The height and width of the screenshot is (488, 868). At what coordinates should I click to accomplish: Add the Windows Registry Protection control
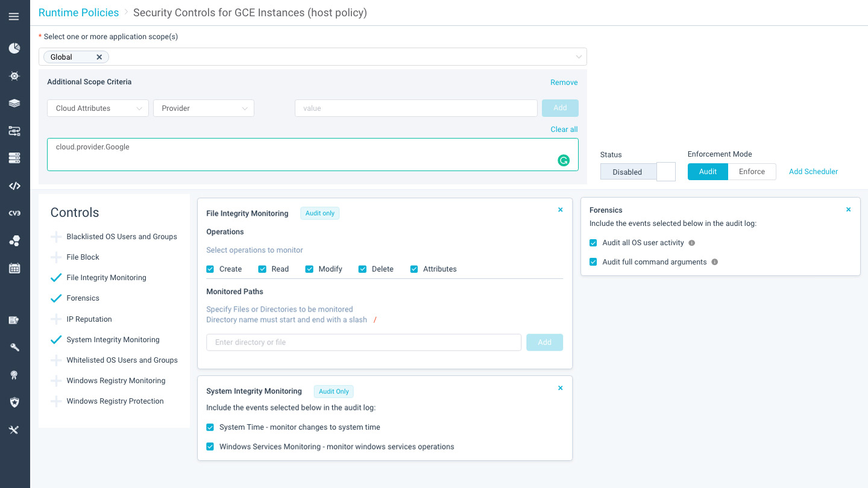(x=56, y=401)
